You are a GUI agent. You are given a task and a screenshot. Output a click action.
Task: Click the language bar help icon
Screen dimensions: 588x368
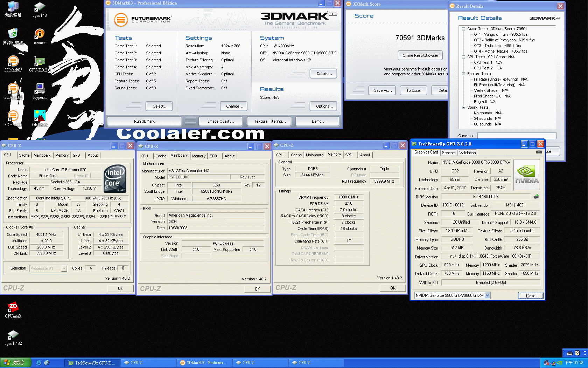tap(577, 353)
